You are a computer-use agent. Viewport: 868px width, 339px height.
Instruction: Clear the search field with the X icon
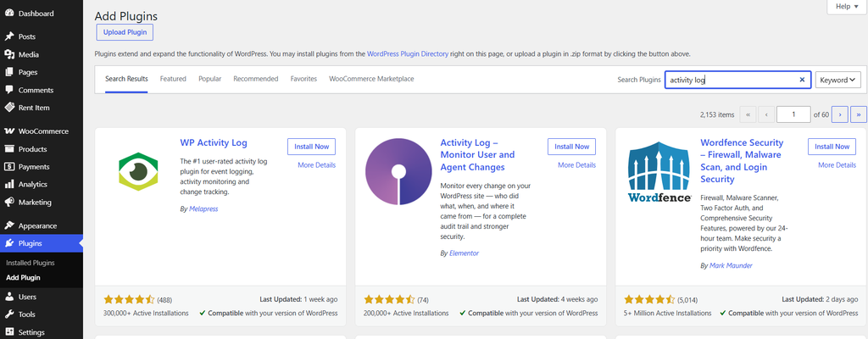[x=802, y=80]
